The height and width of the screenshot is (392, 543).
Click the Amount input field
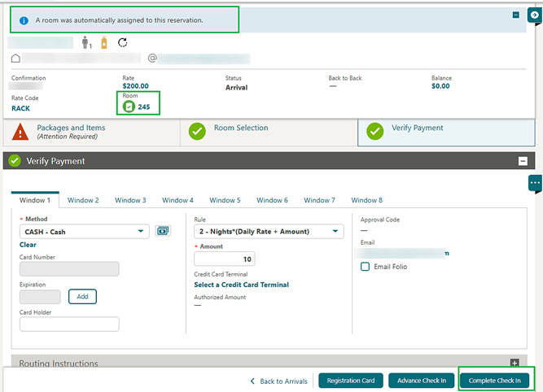point(225,259)
